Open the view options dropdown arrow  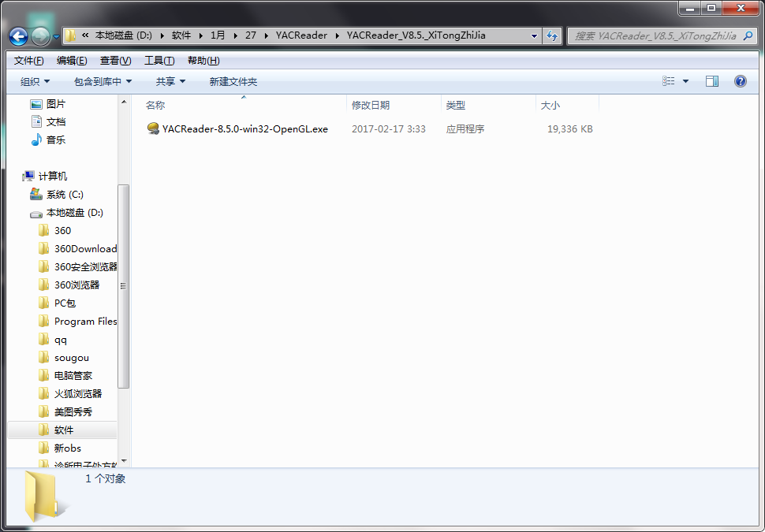(x=685, y=81)
